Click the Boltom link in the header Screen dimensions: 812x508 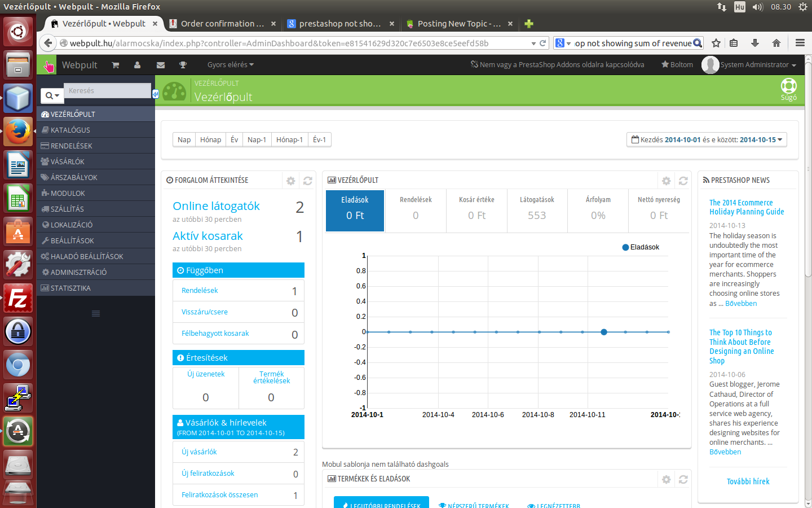click(677, 65)
